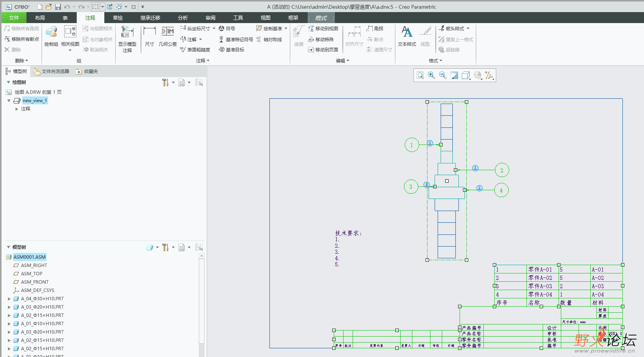Click 基准特征符号 datum feature symbol
This screenshot has width=644, height=357.
[x=236, y=39]
